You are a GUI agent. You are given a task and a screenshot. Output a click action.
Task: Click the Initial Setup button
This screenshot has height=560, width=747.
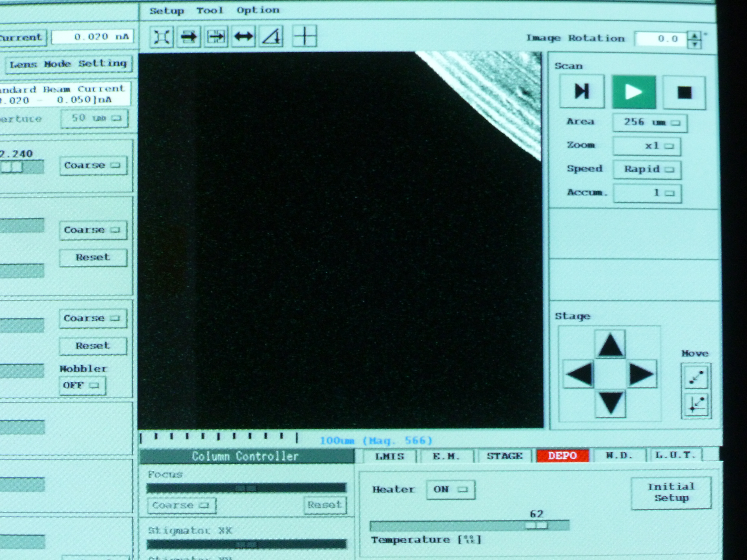671,492
